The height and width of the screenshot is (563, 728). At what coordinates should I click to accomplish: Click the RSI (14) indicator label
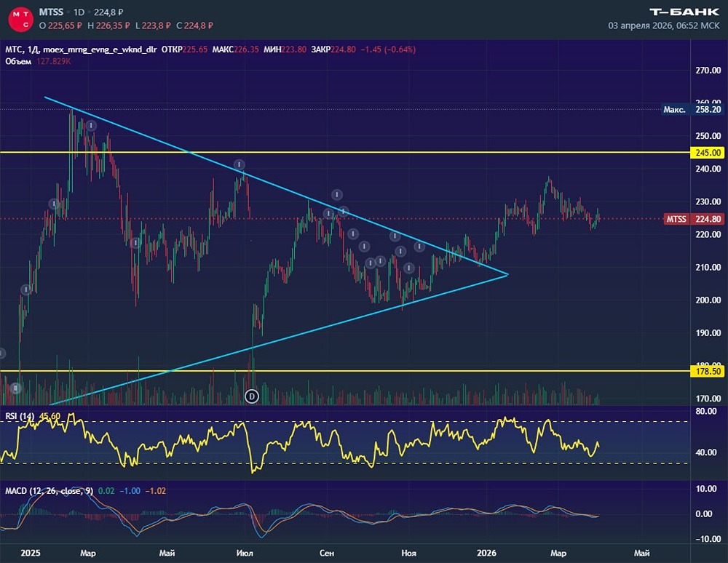[x=20, y=416]
